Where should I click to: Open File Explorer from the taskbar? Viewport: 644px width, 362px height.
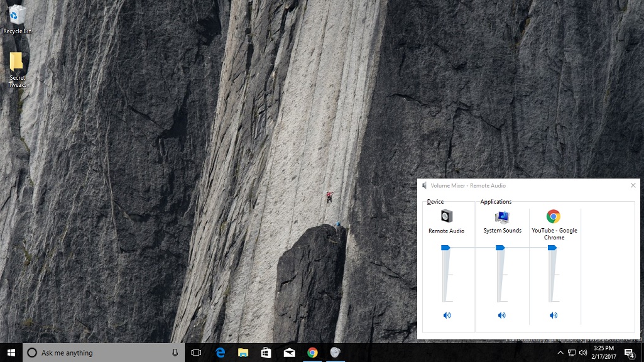(x=243, y=353)
